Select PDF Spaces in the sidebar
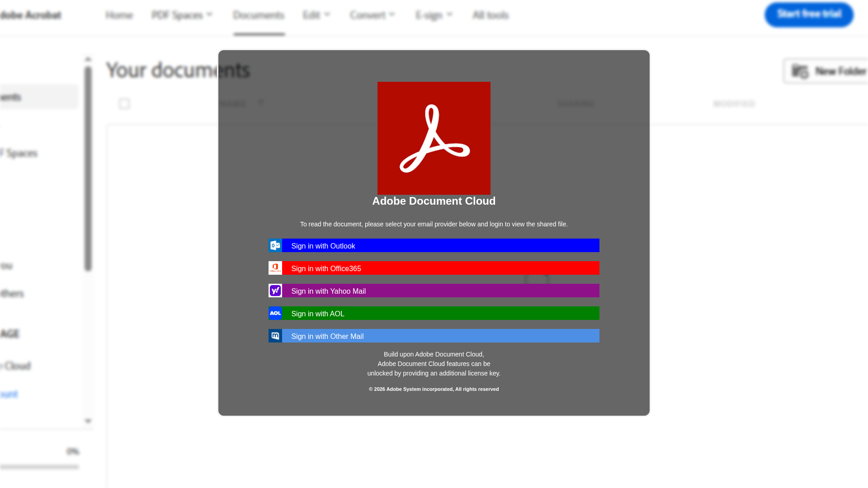 [x=19, y=153]
